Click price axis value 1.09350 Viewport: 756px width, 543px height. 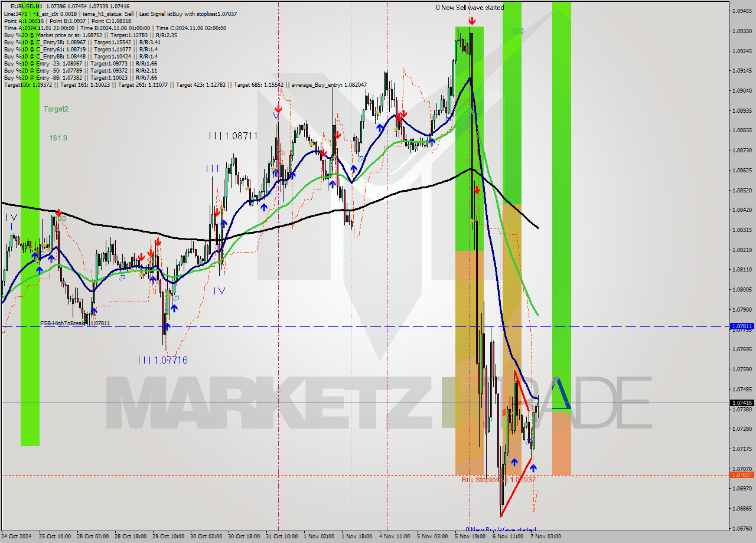742,31
